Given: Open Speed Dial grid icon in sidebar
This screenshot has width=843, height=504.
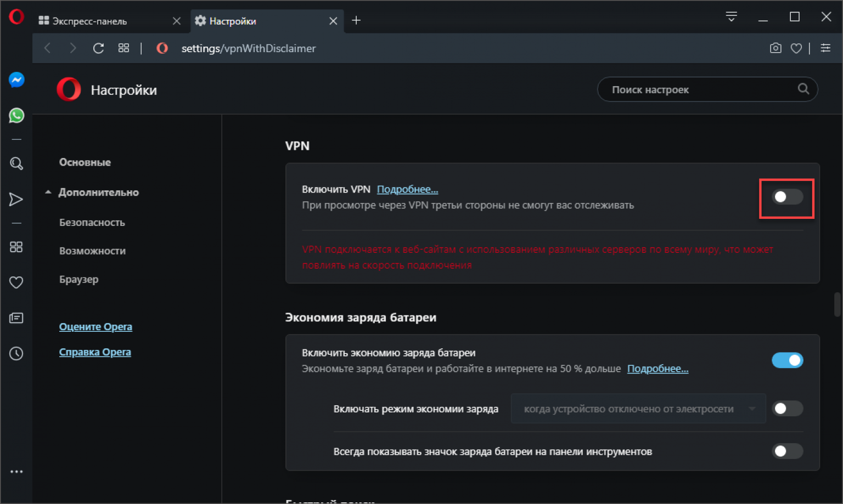Looking at the screenshot, I should 16,247.
